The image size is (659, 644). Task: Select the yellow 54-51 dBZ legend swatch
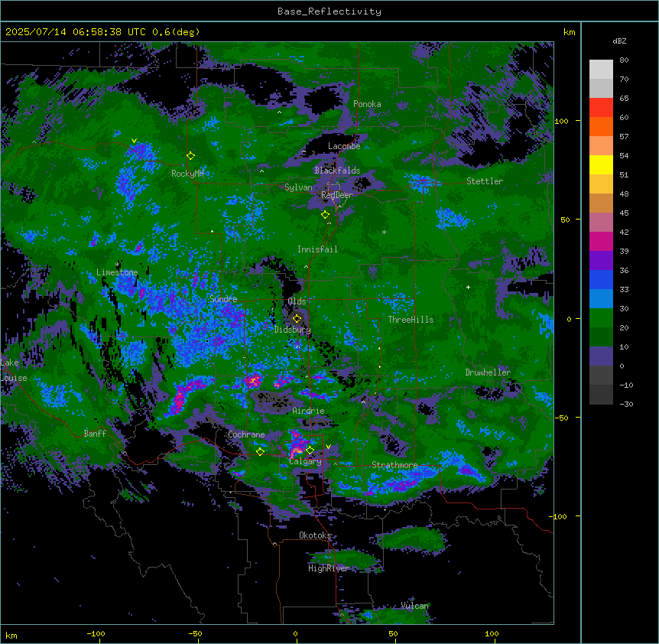tap(601, 164)
